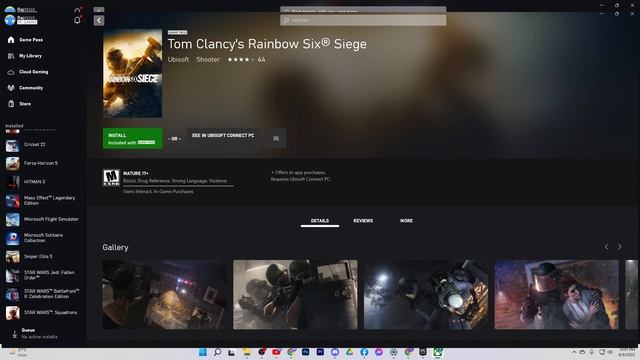640x360 pixels.
Task: Open the notifications bell
Action: tap(77, 20)
